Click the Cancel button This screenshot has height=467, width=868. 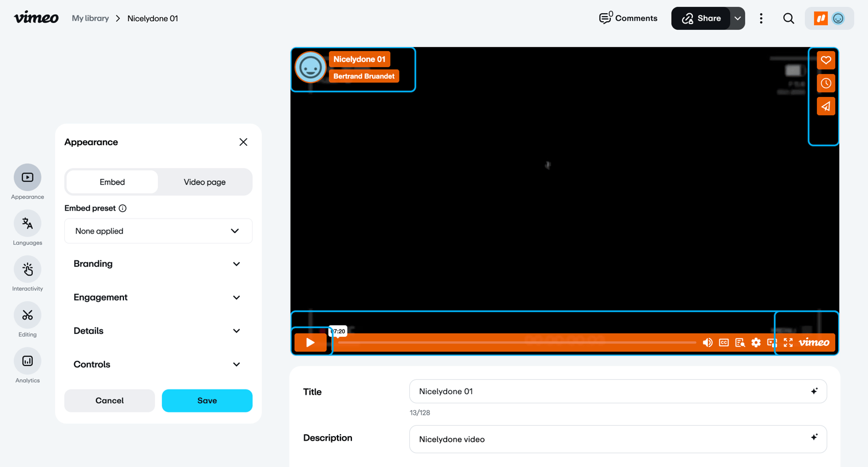point(109,400)
